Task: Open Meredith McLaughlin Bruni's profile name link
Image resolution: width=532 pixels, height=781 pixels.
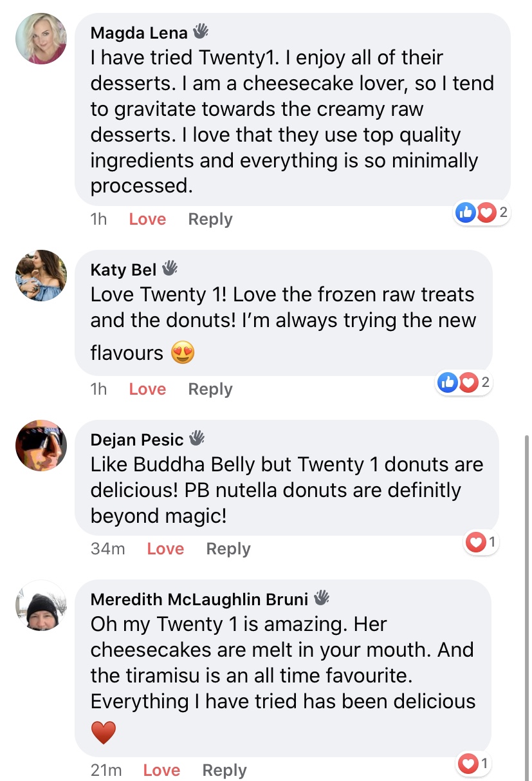Action: click(199, 599)
